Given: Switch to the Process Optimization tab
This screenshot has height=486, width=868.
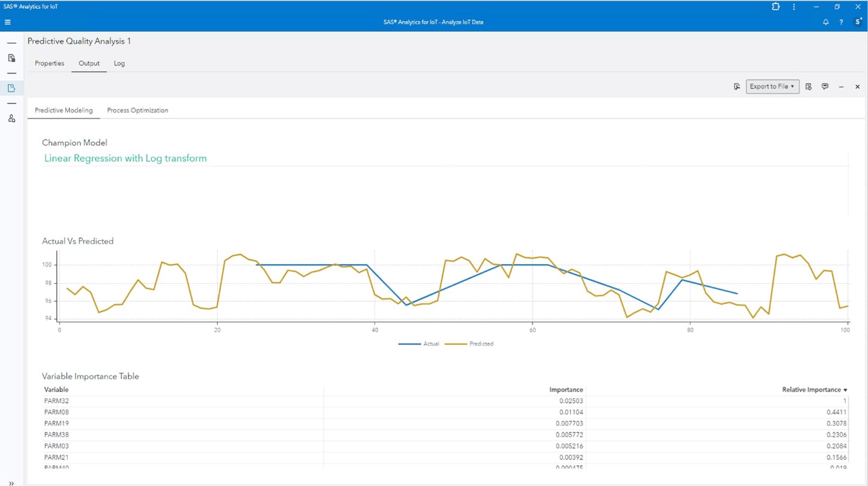Looking at the screenshot, I should (x=137, y=110).
